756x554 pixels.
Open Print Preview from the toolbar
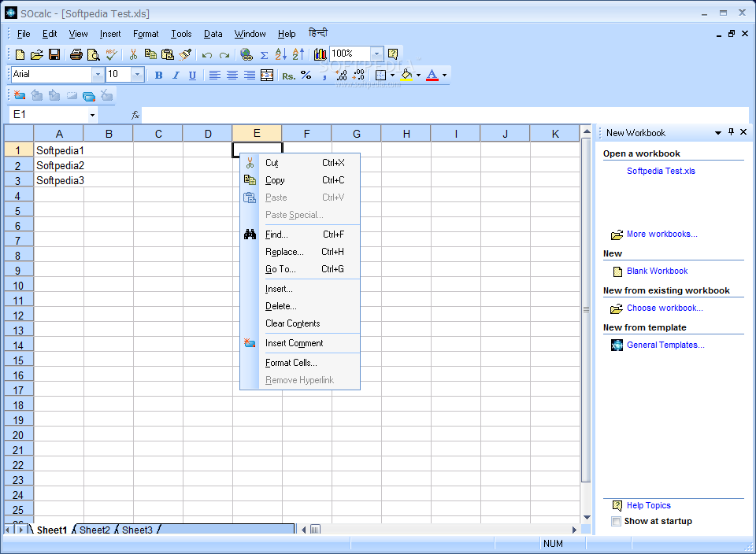pyautogui.click(x=93, y=54)
